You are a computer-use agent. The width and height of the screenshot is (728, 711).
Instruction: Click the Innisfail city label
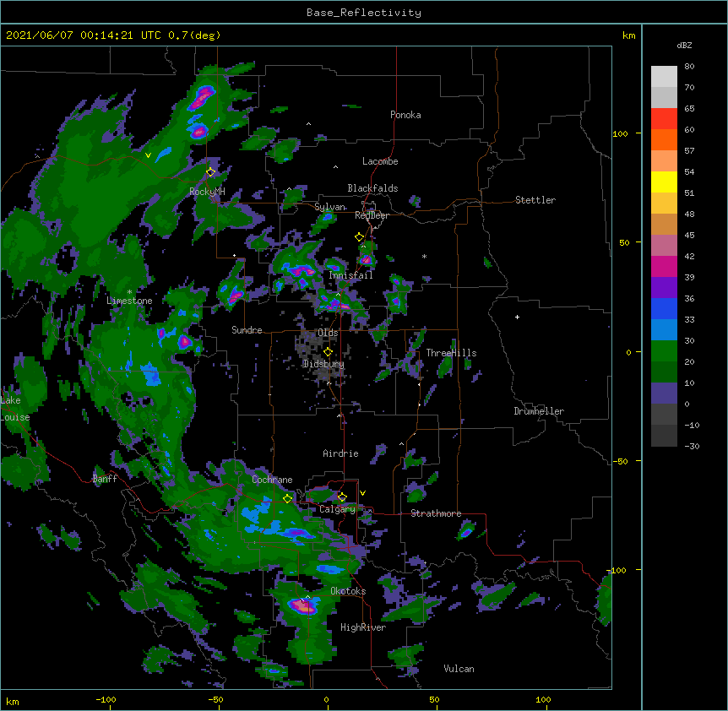click(350, 275)
